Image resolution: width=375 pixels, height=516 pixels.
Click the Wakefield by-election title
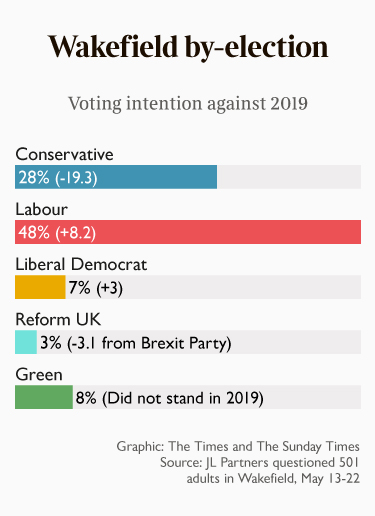188,47
